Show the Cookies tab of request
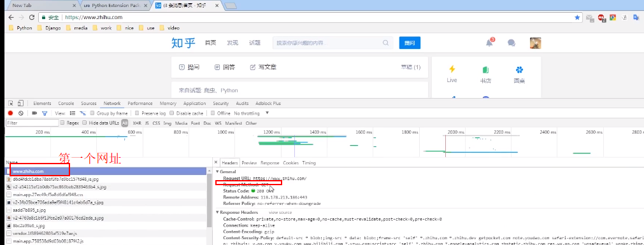Screen dimensions: 644x245 click(x=290, y=163)
